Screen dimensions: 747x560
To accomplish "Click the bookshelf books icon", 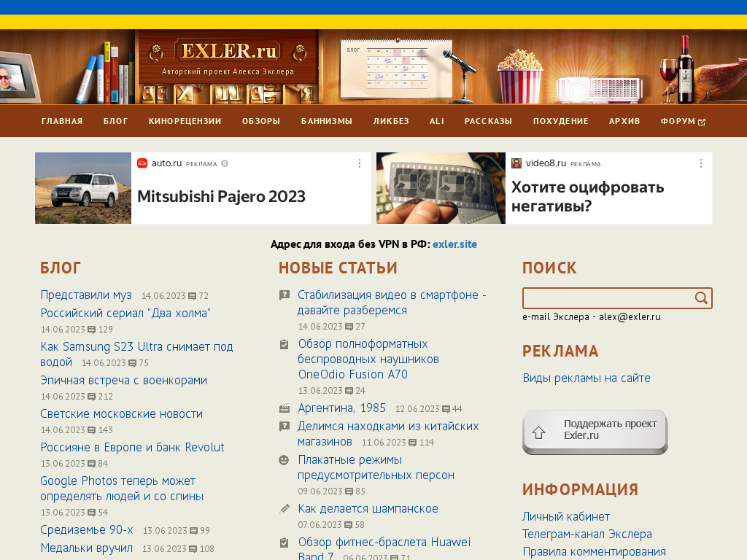I will point(107,74).
